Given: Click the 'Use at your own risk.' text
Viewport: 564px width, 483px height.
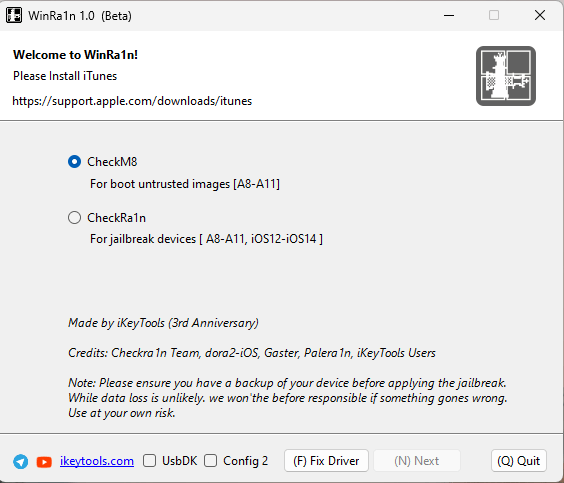Looking at the screenshot, I should point(122,413).
